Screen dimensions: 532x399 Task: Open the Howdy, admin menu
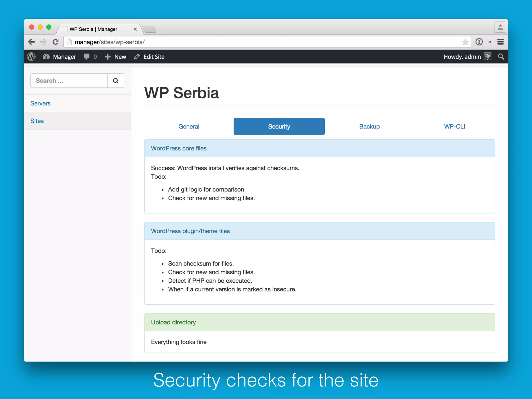(462, 57)
